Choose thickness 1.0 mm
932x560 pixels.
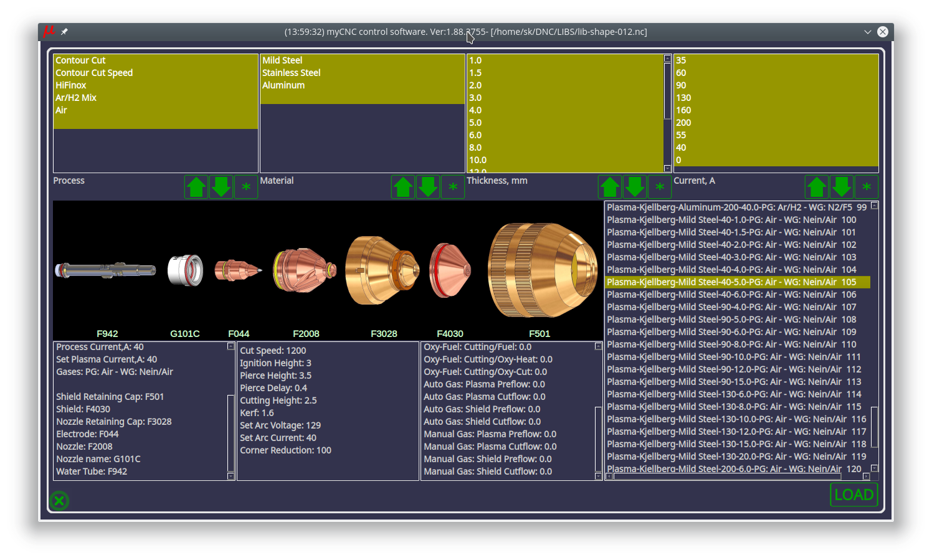click(565, 60)
